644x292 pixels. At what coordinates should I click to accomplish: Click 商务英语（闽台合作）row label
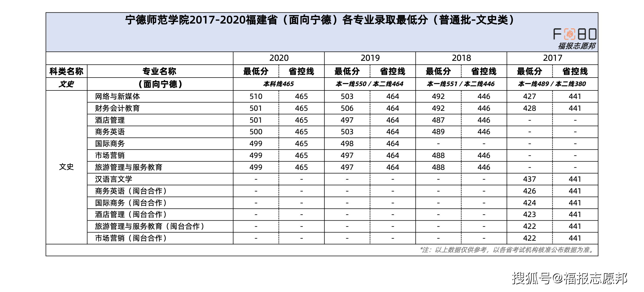point(131,191)
